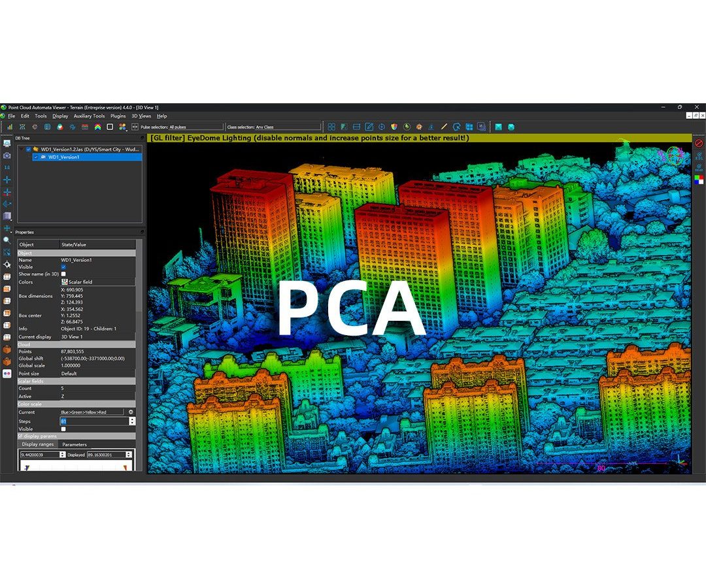Click the monitor icon in left sidebar
The image size is (706, 588).
[x=7, y=144]
